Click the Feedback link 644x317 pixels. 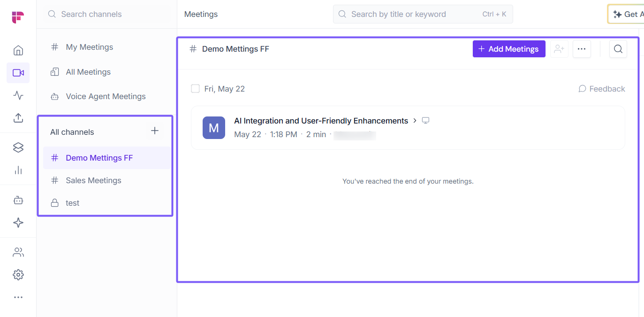click(x=602, y=89)
